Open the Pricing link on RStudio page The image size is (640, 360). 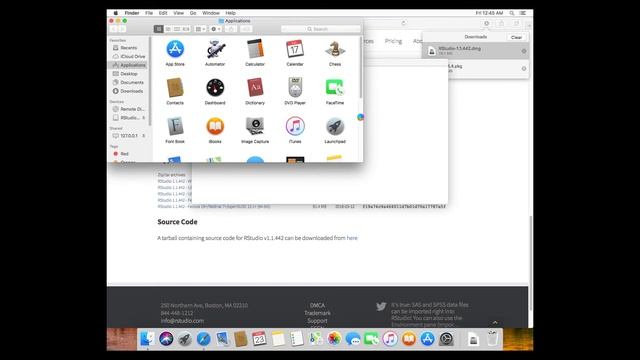[393, 41]
